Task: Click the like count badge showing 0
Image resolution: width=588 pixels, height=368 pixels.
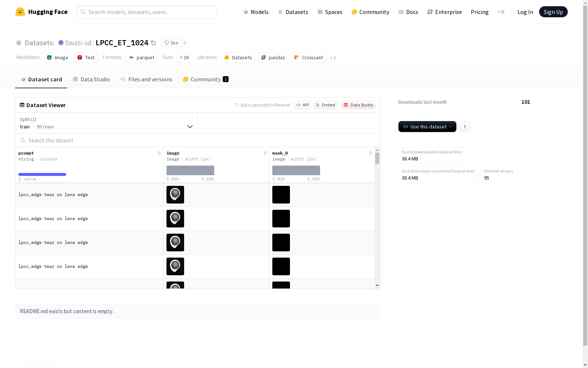Action: [185, 43]
